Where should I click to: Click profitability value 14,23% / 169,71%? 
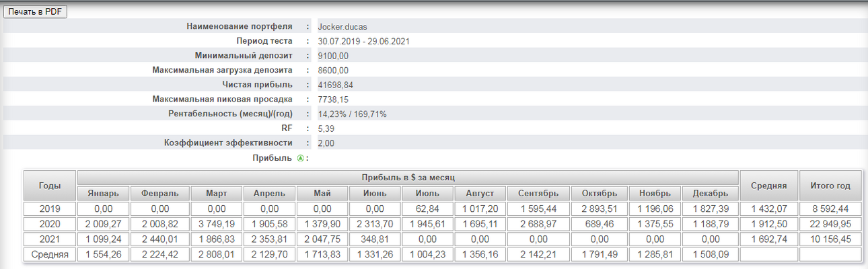[352, 114]
